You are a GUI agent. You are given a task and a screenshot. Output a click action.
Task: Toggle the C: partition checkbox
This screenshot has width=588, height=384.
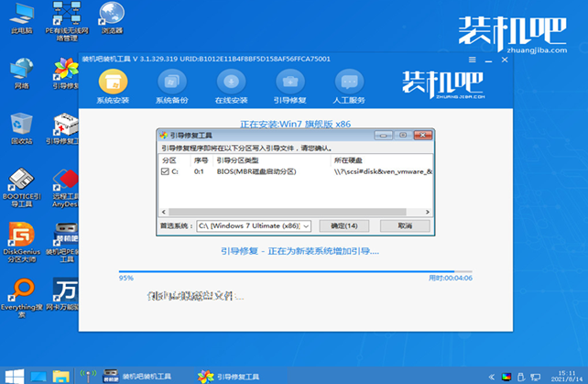165,170
